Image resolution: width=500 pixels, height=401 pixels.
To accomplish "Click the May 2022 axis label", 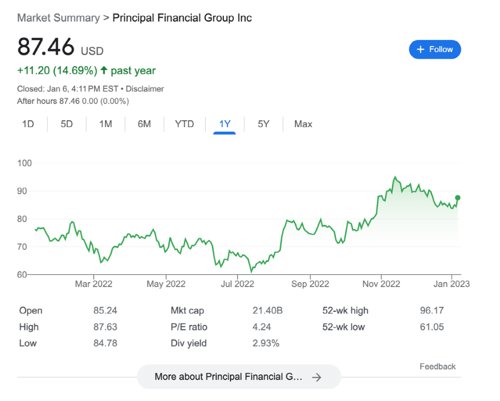I will click(x=166, y=284).
